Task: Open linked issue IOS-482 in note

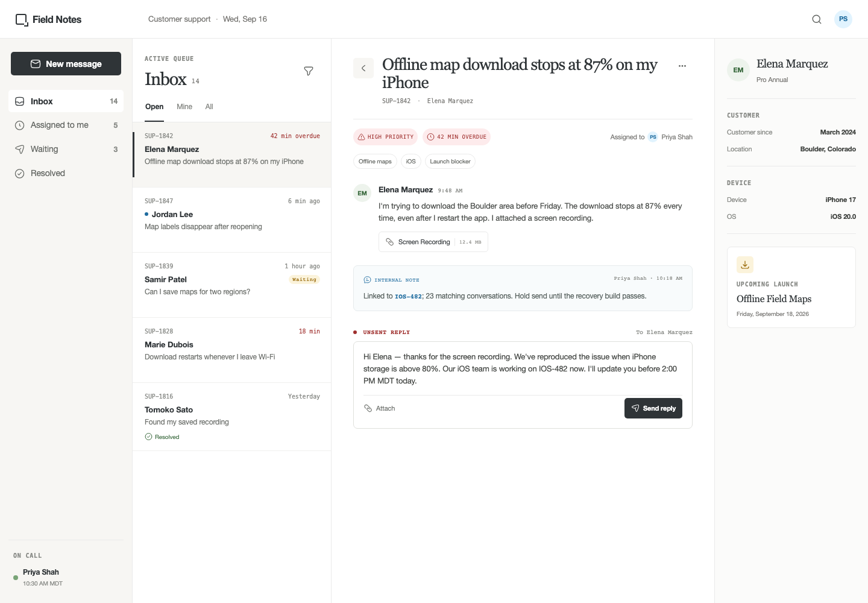Action: 409,296
